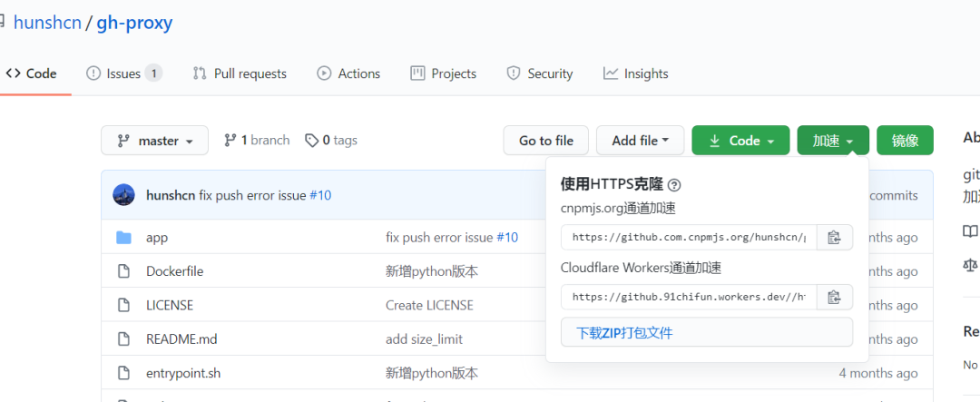Click the tags icon showing 0 tags
This screenshot has height=402, width=980.
click(x=311, y=141)
